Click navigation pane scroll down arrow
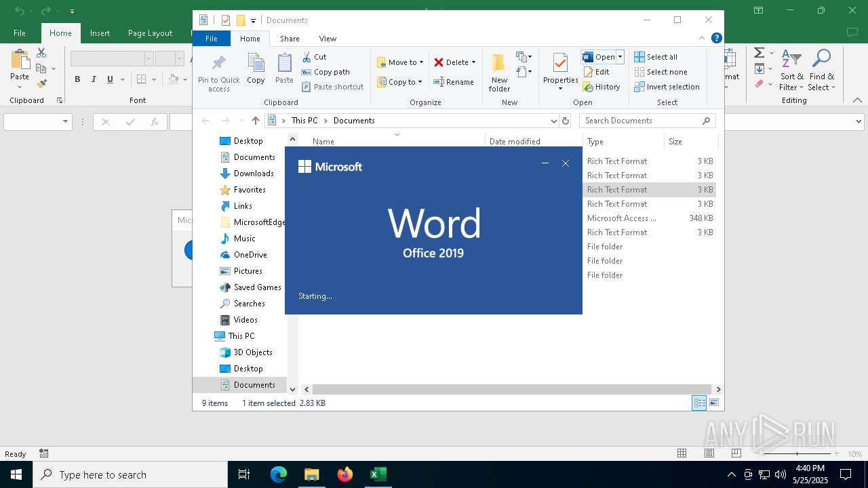This screenshot has width=868, height=488. 292,389
